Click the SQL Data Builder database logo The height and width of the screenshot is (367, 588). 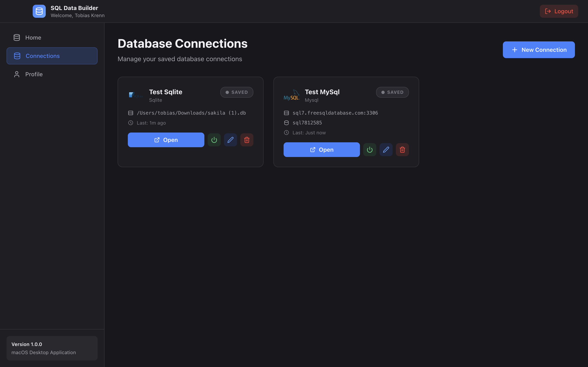[39, 11]
